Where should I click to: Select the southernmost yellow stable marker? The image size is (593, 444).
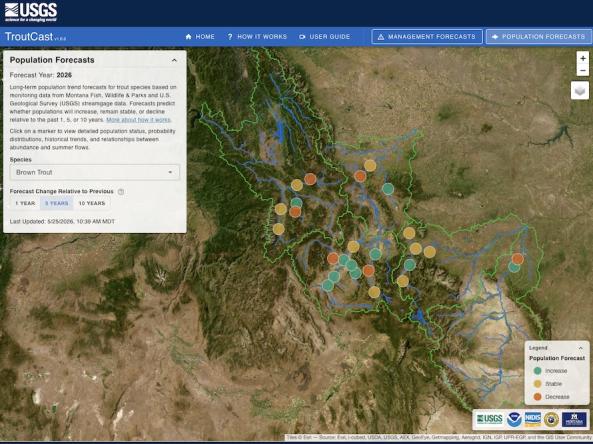click(374, 292)
